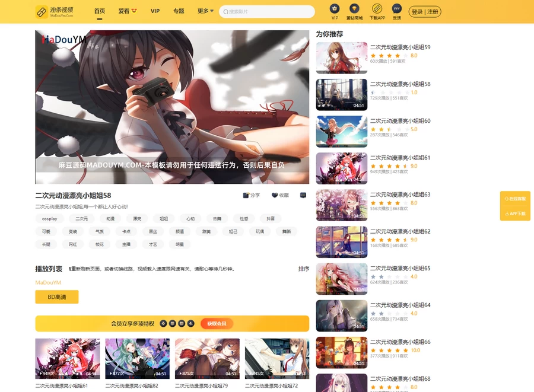Viewport: 534px width, 392px height.
Task: Click the 油条视频 site logo
Action: [55, 12]
